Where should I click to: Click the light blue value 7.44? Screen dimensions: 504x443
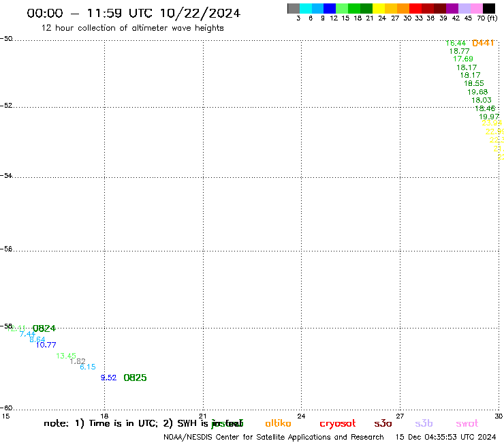tap(27, 334)
